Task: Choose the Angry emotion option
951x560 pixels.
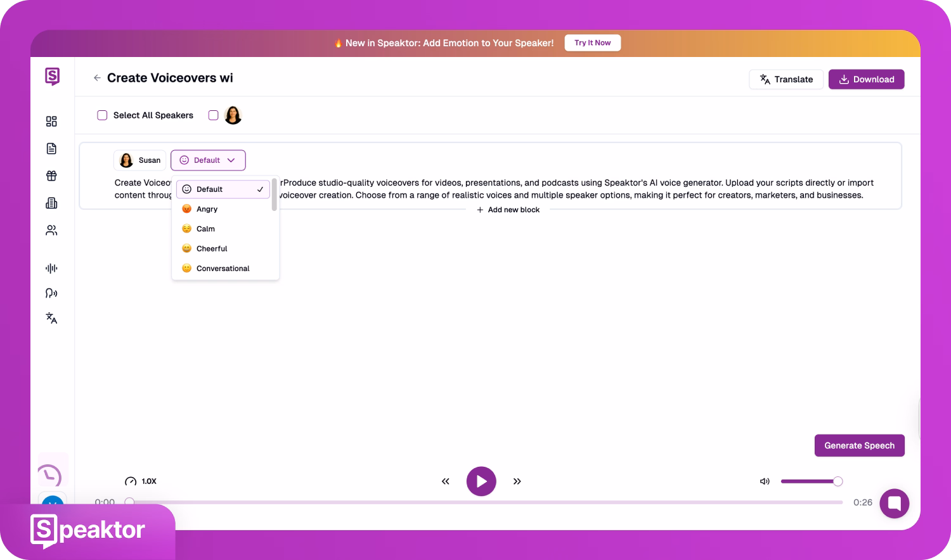Action: tap(207, 209)
